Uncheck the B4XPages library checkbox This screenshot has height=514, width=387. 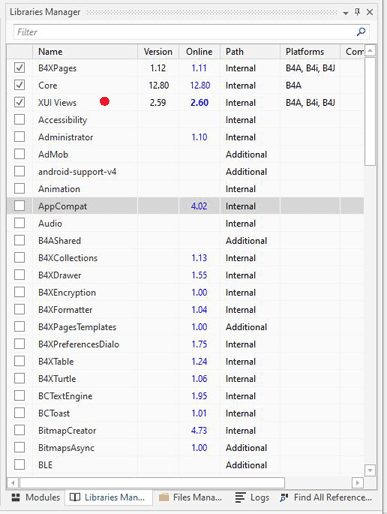coord(20,68)
